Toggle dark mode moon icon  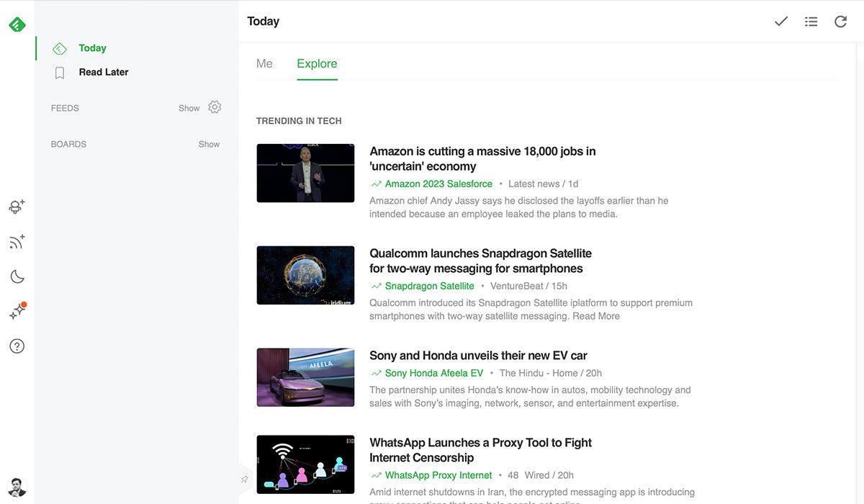[x=17, y=276]
